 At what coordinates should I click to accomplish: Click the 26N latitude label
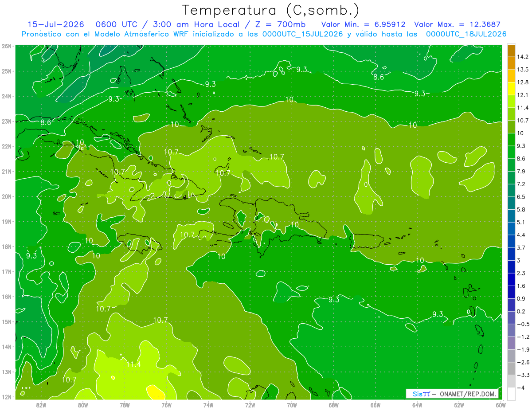[7, 46]
